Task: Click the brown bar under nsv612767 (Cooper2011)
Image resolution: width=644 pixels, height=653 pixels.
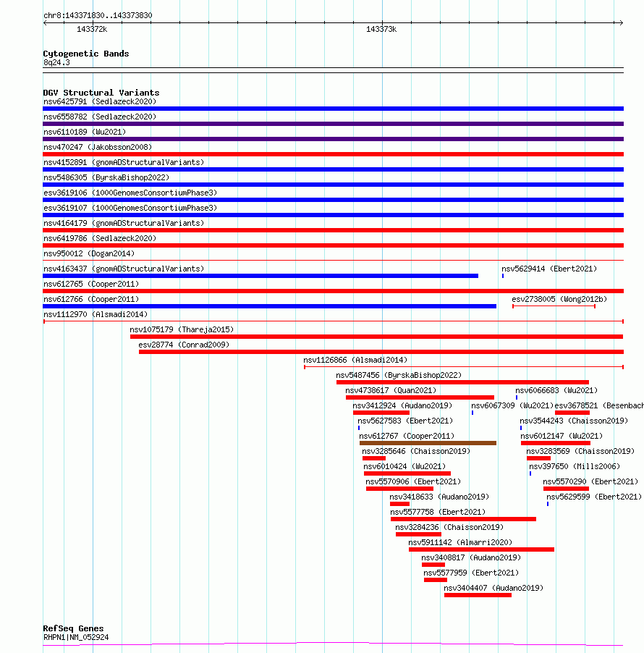Action: pos(428,443)
